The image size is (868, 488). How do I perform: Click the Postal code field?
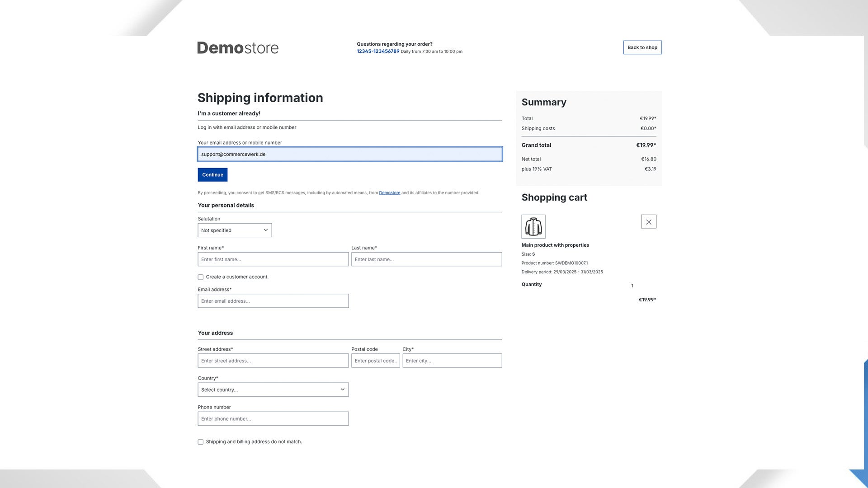376,361
